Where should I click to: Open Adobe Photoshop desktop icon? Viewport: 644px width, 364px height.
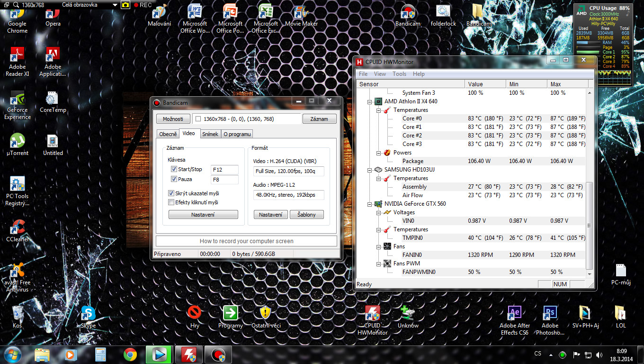[550, 321]
